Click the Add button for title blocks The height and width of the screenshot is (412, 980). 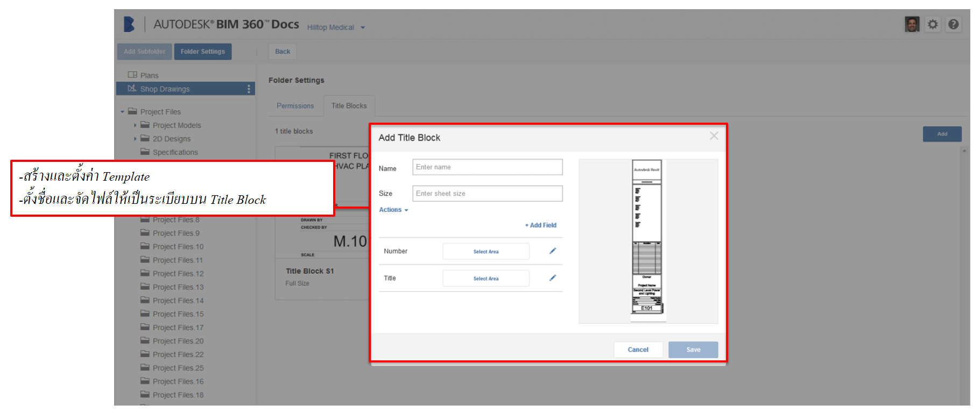(x=942, y=134)
